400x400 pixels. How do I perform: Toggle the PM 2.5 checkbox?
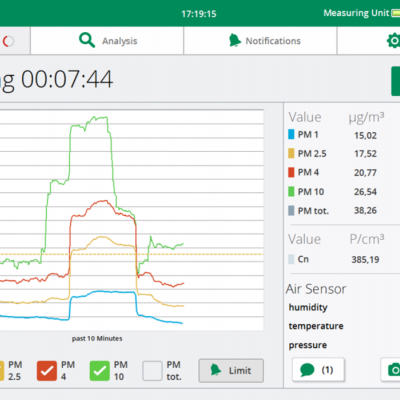pyautogui.click(x=2, y=371)
